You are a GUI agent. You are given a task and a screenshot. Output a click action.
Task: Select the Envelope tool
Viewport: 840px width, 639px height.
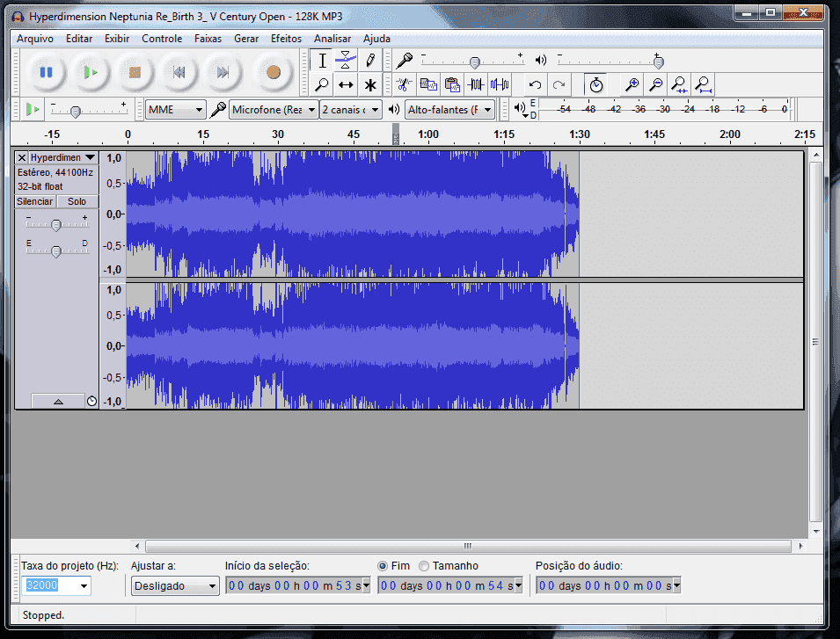[x=346, y=61]
